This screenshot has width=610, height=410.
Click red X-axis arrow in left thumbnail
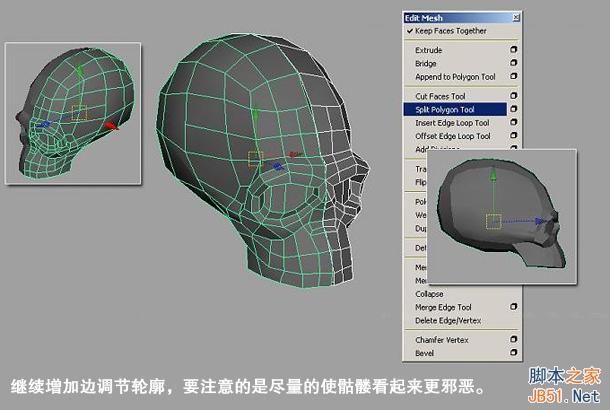point(111,126)
